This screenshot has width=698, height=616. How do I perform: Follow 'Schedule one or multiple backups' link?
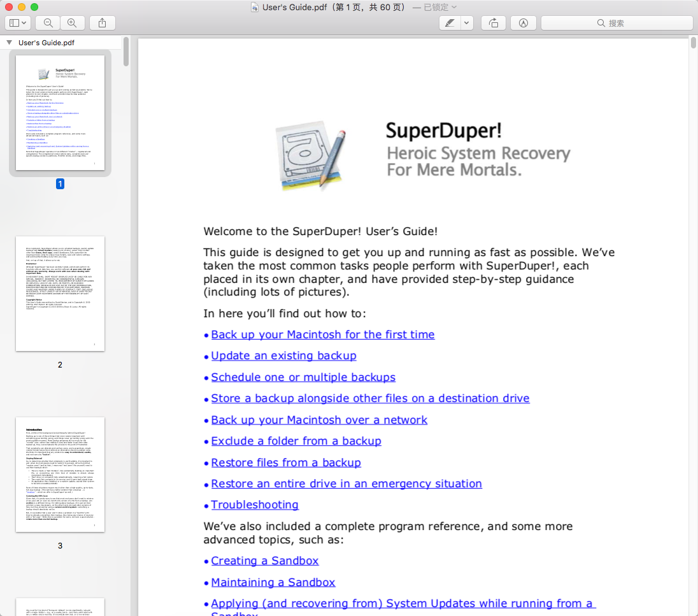point(303,377)
